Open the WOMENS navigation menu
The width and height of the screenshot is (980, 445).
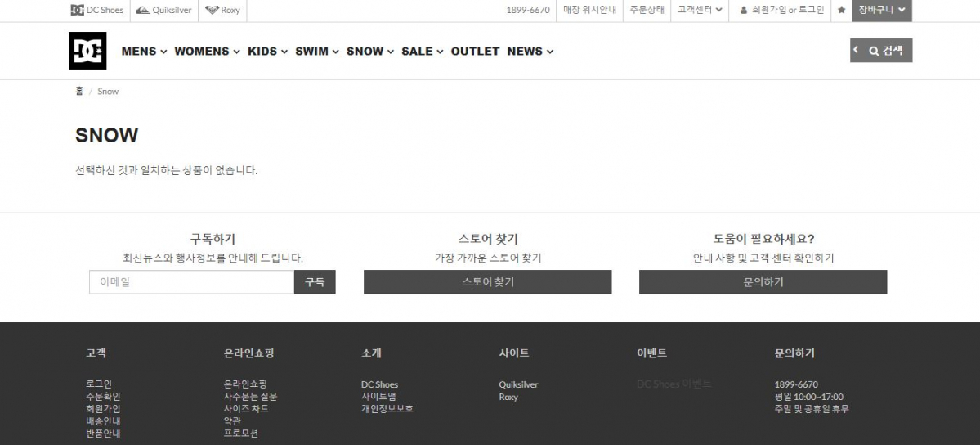(x=207, y=51)
